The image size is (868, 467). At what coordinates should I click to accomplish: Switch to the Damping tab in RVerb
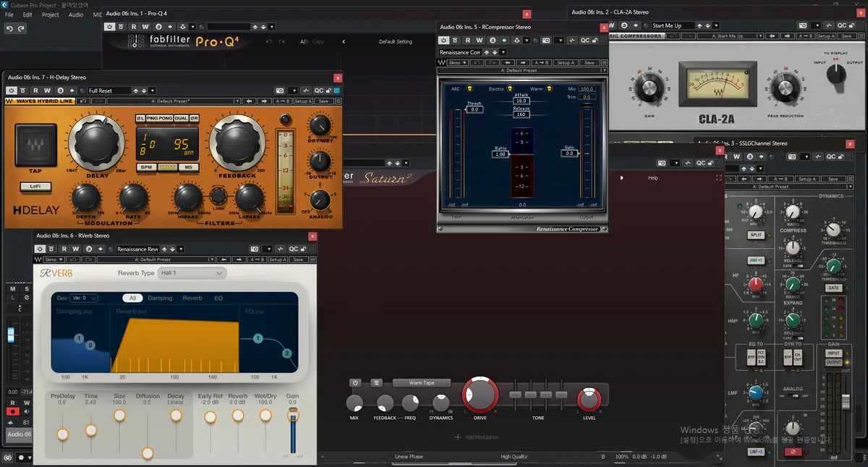(160, 298)
